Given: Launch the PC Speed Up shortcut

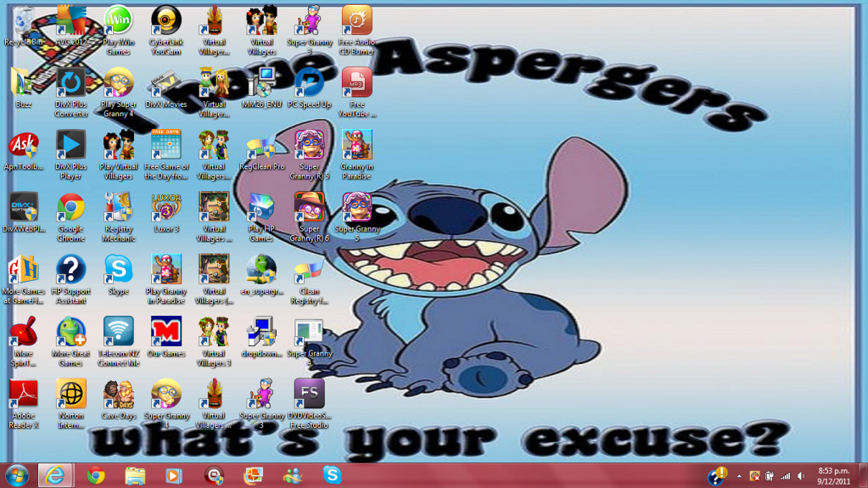Looking at the screenshot, I should tap(310, 88).
